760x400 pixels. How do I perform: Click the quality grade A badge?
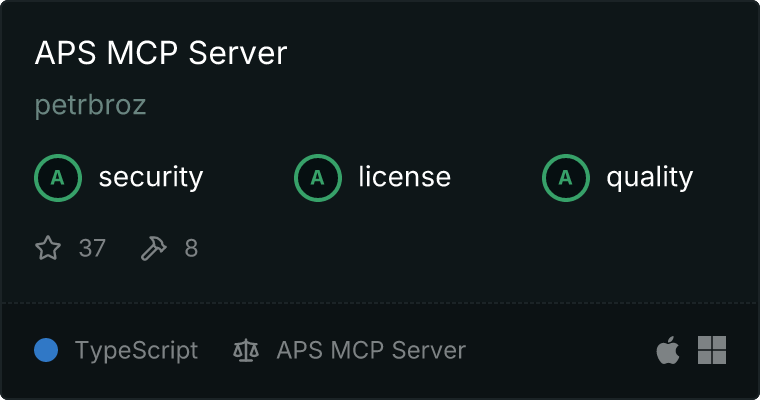point(566,178)
